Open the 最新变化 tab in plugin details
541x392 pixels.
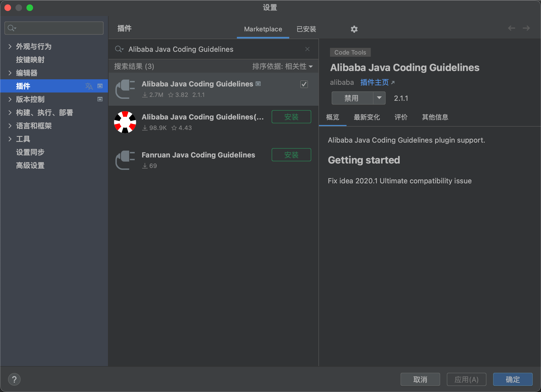coord(366,117)
